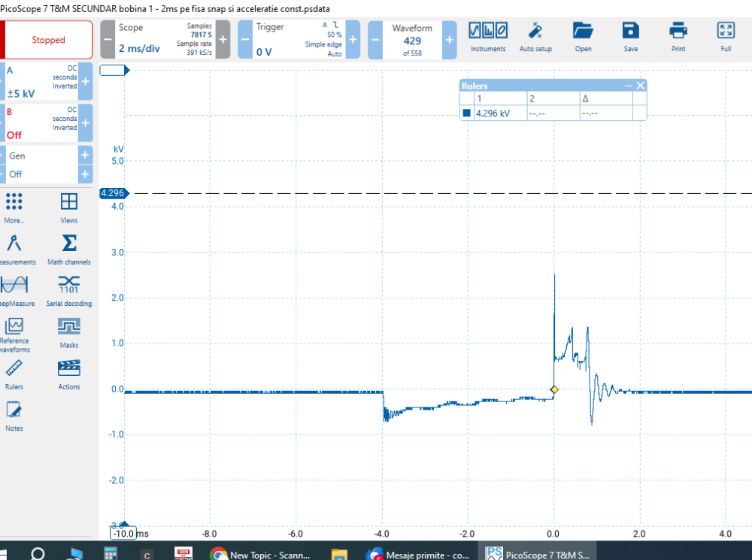Close the Rulers panel
Screen dimensions: 752x560
tap(641, 86)
